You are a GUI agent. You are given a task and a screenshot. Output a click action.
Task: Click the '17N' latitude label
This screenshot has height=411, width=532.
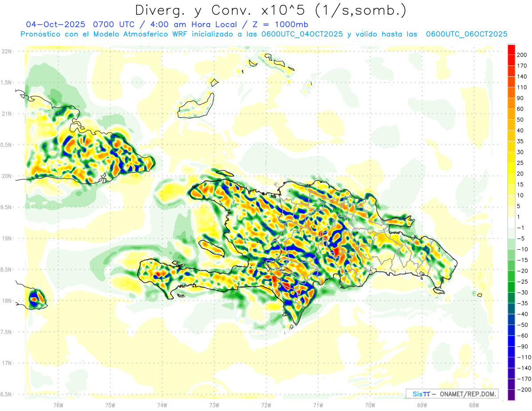click(6, 363)
